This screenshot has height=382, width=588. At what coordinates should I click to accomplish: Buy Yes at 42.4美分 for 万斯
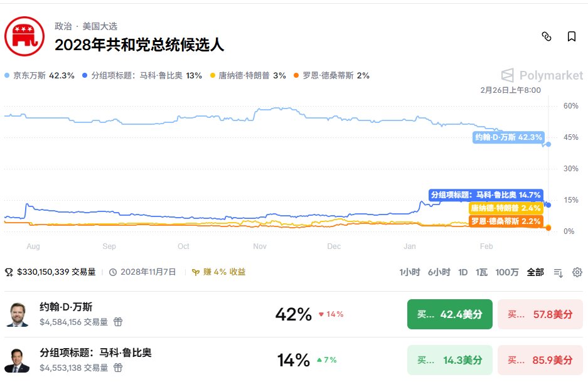pos(449,314)
